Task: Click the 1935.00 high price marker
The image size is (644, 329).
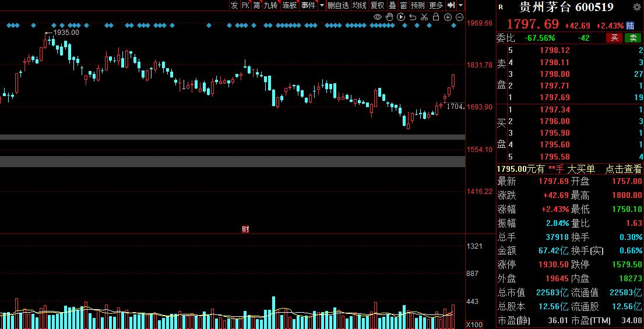Action: (66, 33)
